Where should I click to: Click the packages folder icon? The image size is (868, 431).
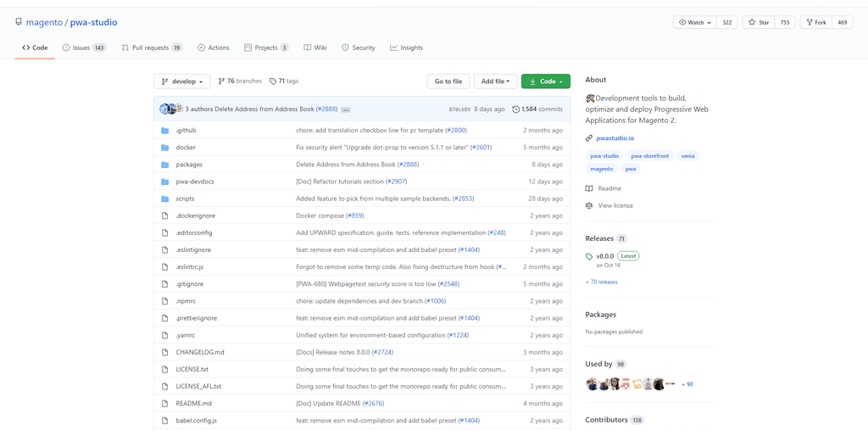[x=165, y=165]
